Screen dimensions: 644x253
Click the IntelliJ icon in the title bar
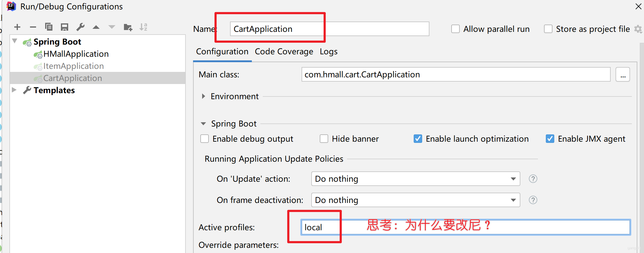11,6
